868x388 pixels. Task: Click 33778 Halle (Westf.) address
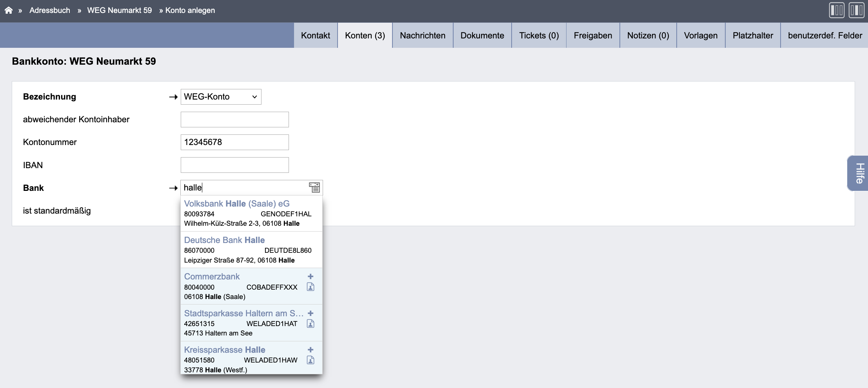(215, 370)
